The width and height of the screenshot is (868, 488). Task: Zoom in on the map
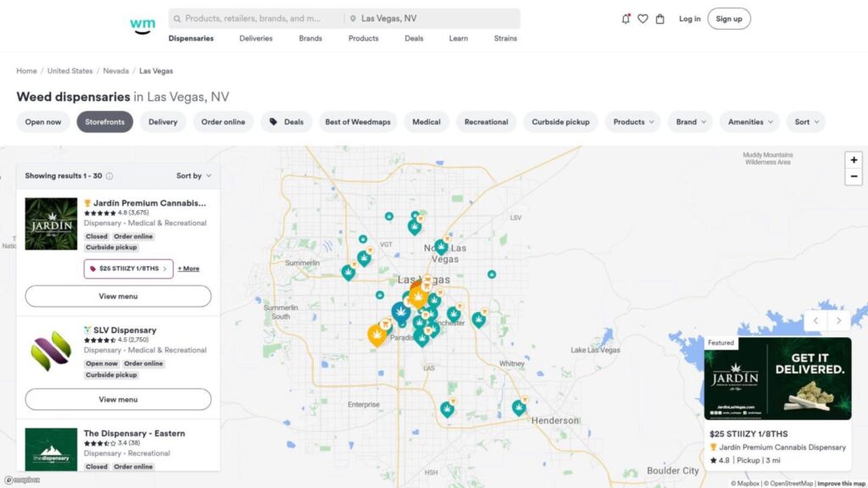pyautogui.click(x=854, y=159)
